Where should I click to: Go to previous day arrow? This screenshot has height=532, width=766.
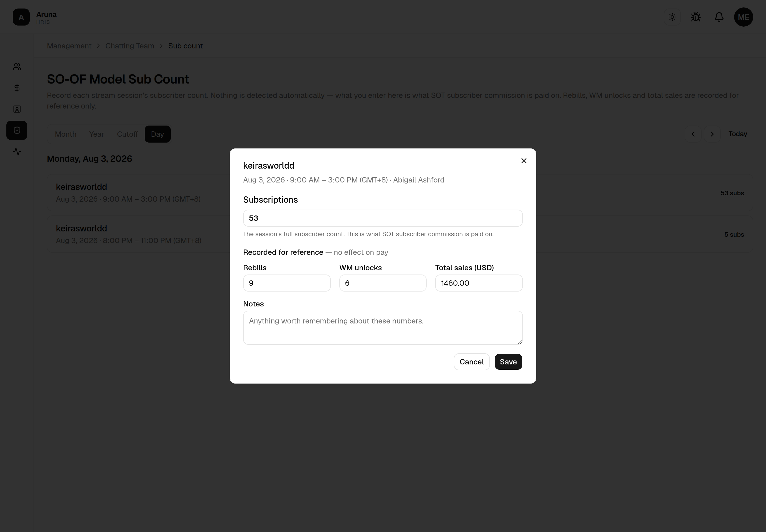click(693, 134)
